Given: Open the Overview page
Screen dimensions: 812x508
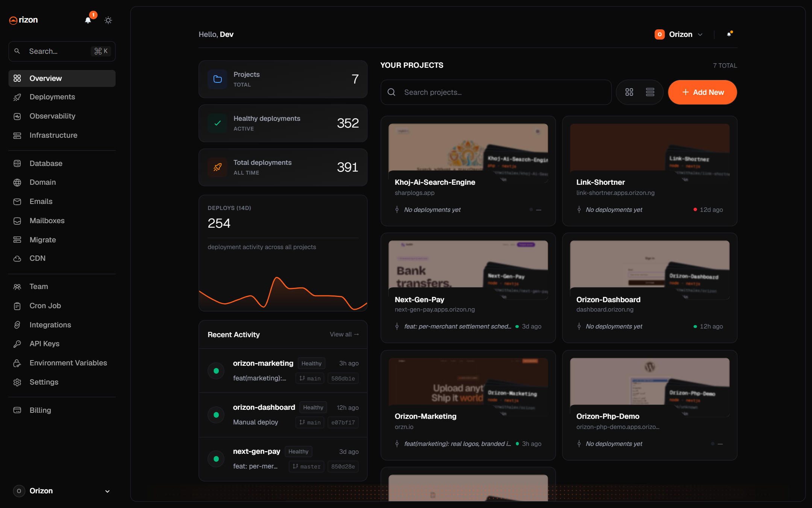Looking at the screenshot, I should point(62,78).
